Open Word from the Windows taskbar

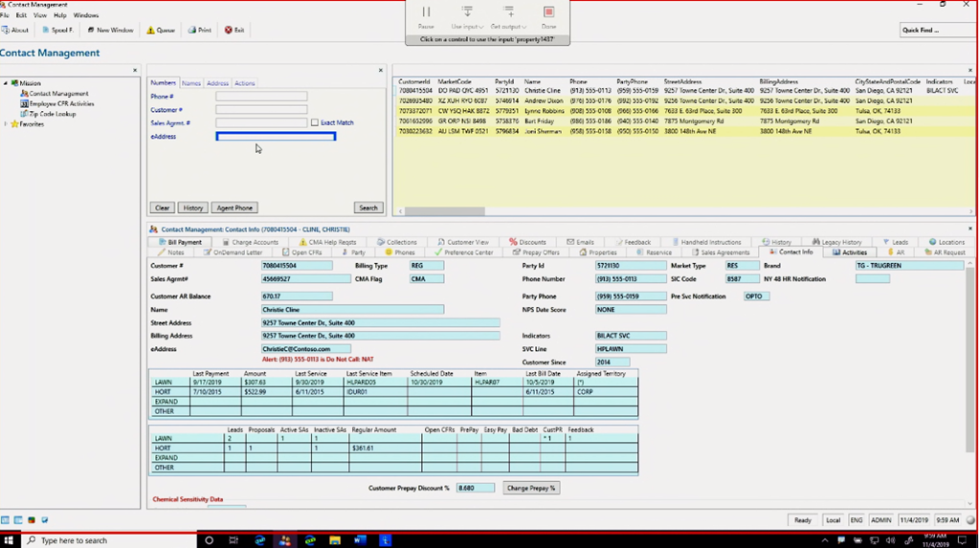coord(360,540)
